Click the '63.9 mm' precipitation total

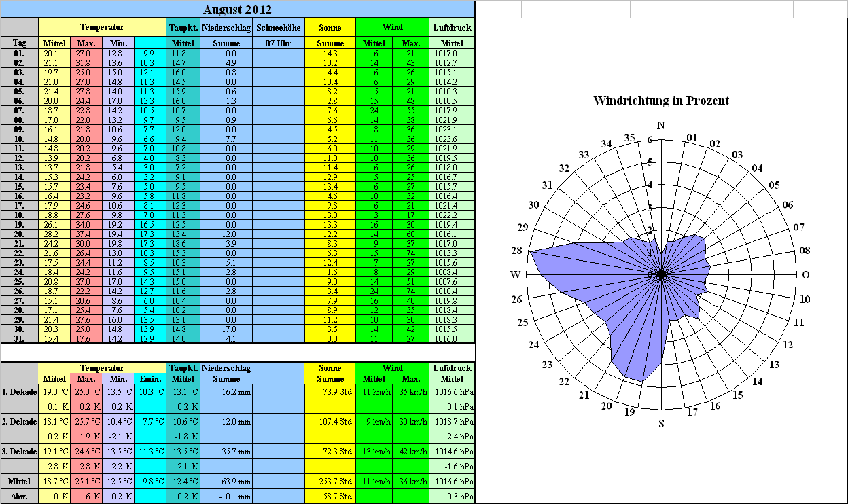tap(226, 481)
